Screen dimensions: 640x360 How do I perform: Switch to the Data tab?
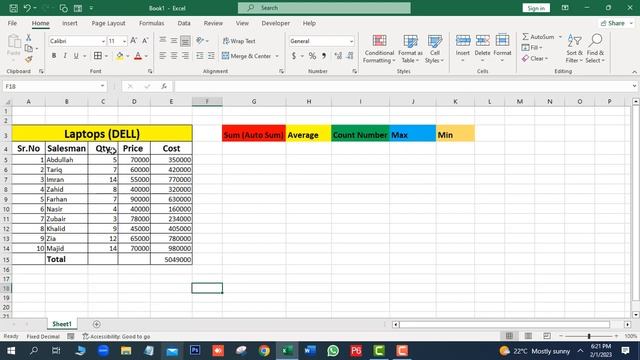184,23
